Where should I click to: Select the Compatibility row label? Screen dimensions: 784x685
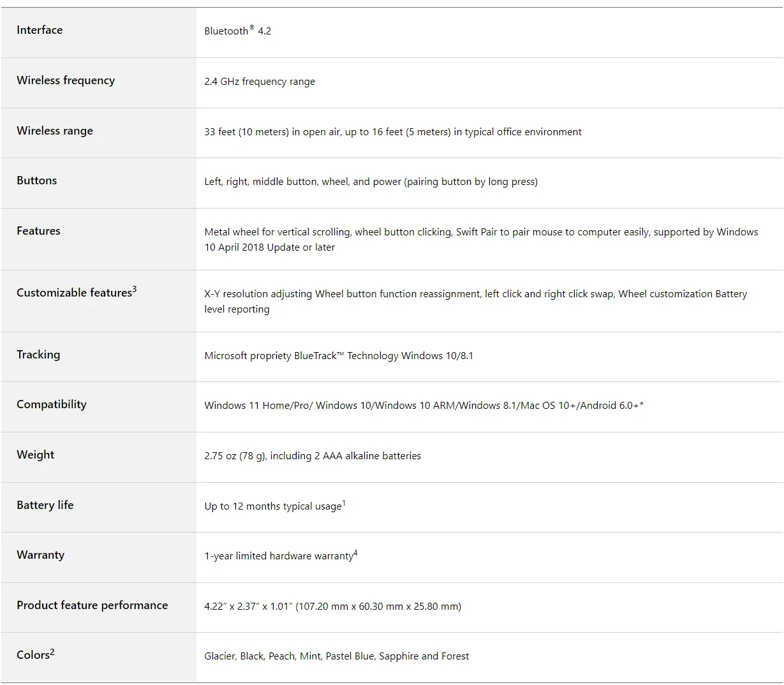pyautogui.click(x=52, y=404)
